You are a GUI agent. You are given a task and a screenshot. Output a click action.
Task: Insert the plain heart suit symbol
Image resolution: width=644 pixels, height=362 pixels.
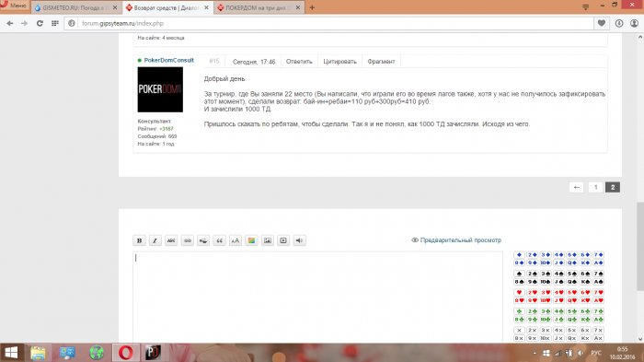[519, 293]
